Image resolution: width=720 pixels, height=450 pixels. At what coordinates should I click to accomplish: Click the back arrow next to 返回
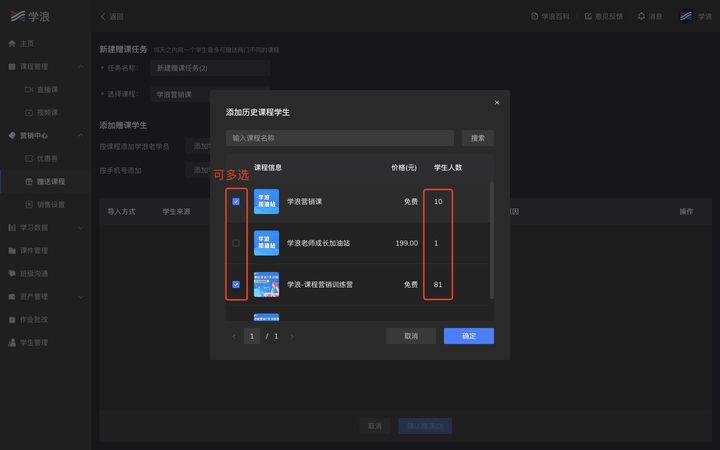click(103, 17)
